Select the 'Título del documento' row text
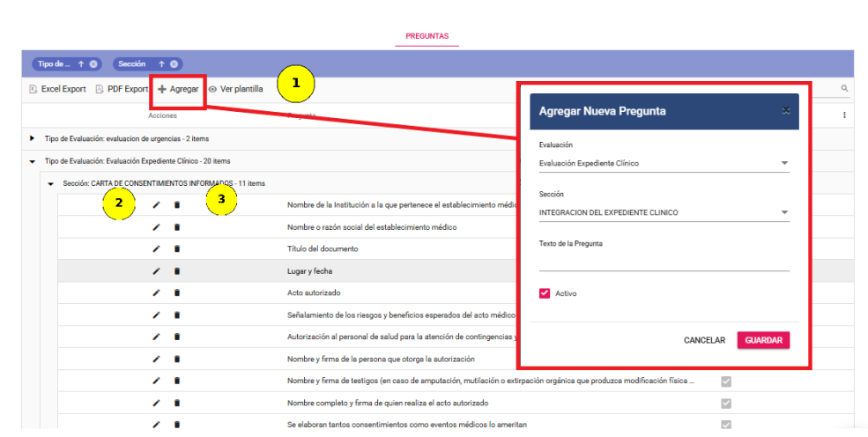The width and height of the screenshot is (868, 437). pos(323,249)
